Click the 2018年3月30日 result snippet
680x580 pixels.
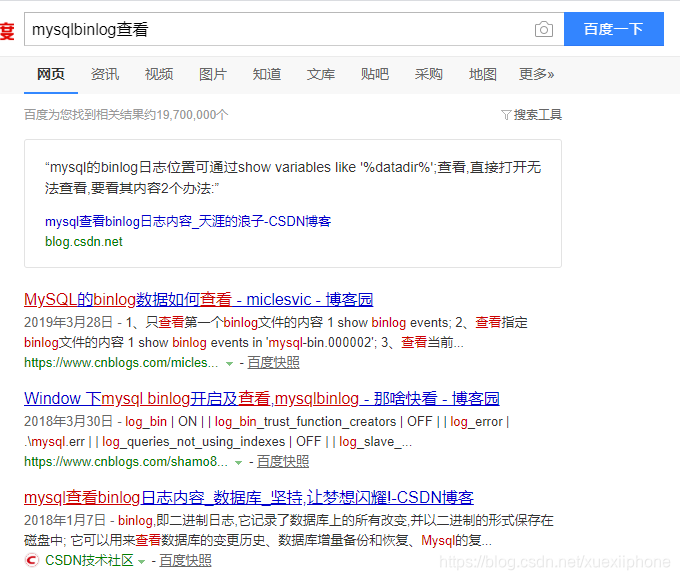coord(267,431)
